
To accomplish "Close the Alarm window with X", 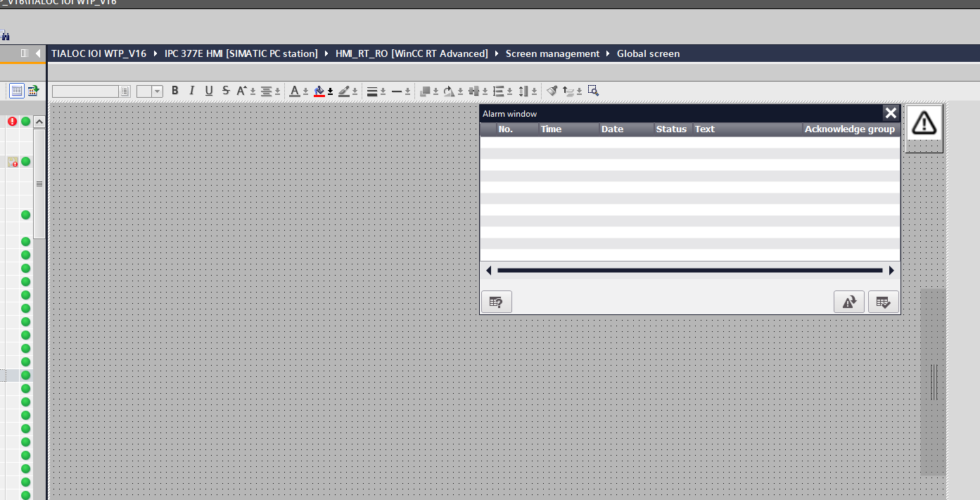I will pyautogui.click(x=891, y=113).
